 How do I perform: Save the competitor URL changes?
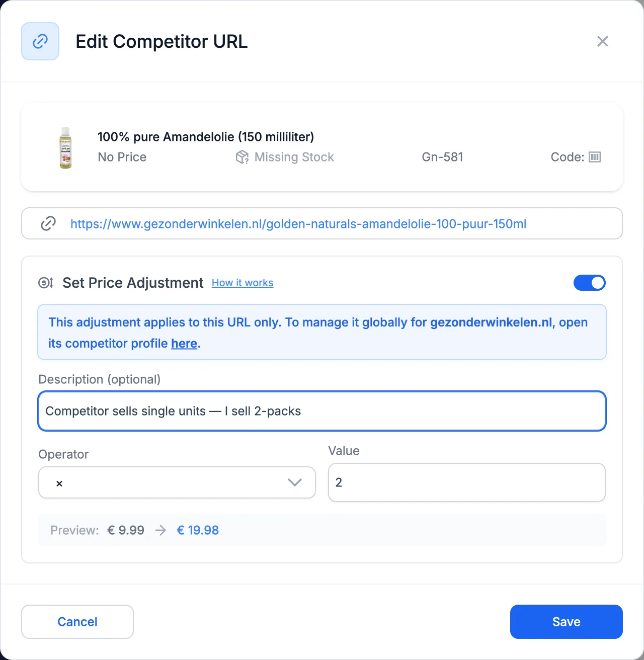tap(567, 622)
